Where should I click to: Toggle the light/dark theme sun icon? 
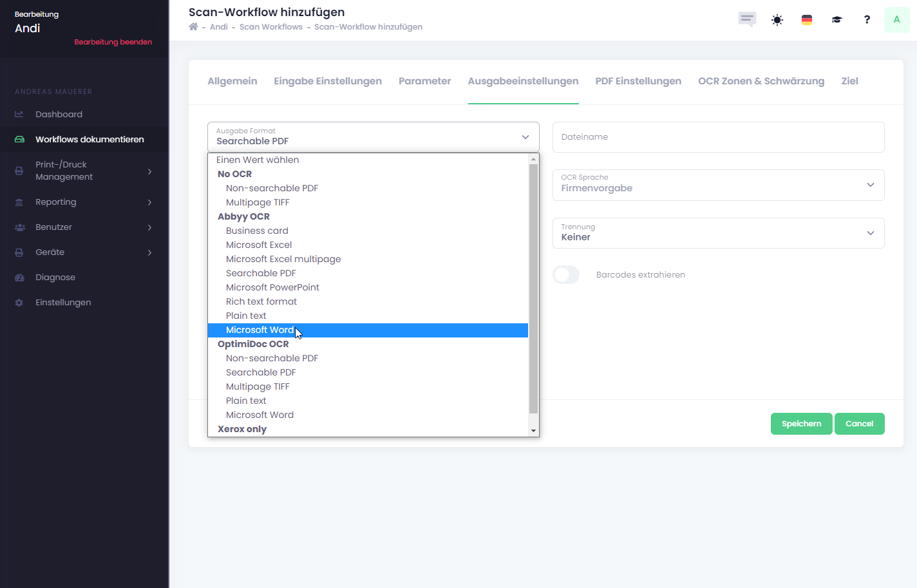point(777,20)
